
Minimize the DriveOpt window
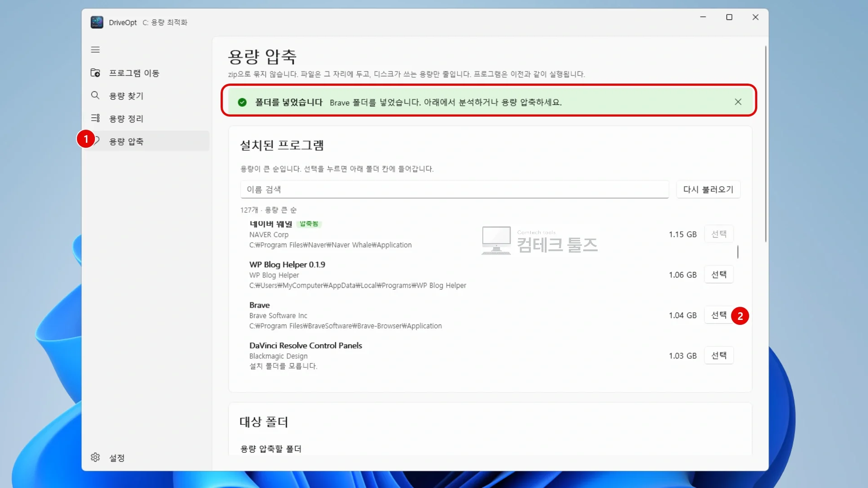[703, 17]
